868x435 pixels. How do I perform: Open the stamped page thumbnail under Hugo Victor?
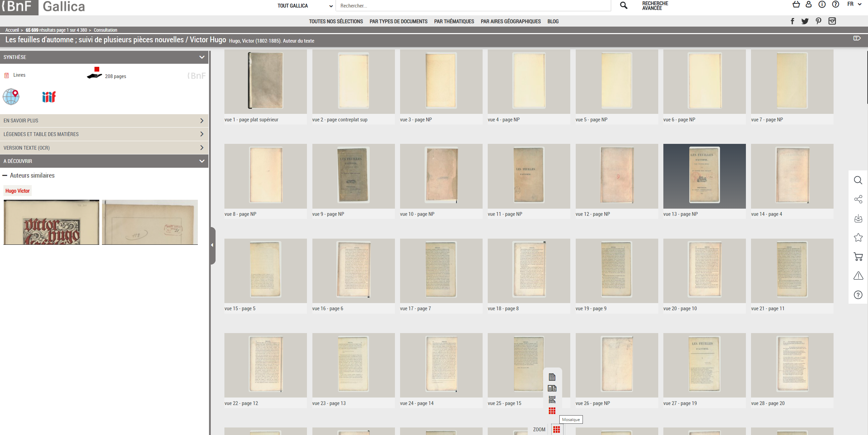pyautogui.click(x=150, y=222)
